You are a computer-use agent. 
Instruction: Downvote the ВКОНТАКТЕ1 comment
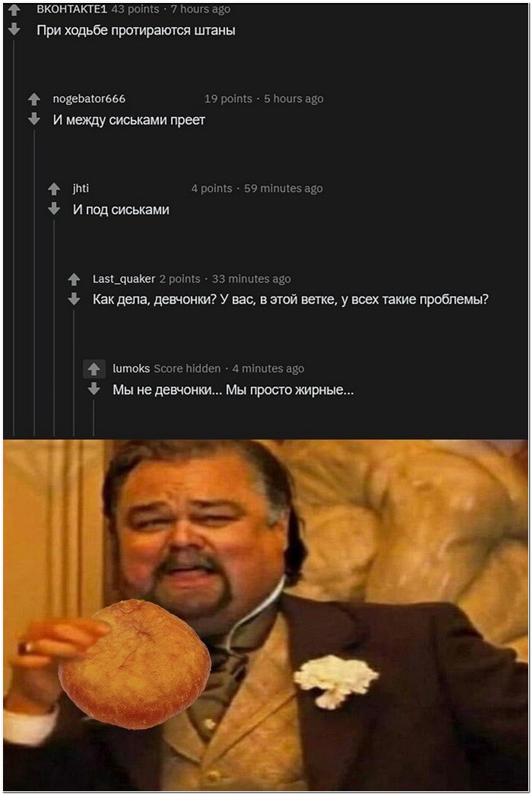point(14,29)
